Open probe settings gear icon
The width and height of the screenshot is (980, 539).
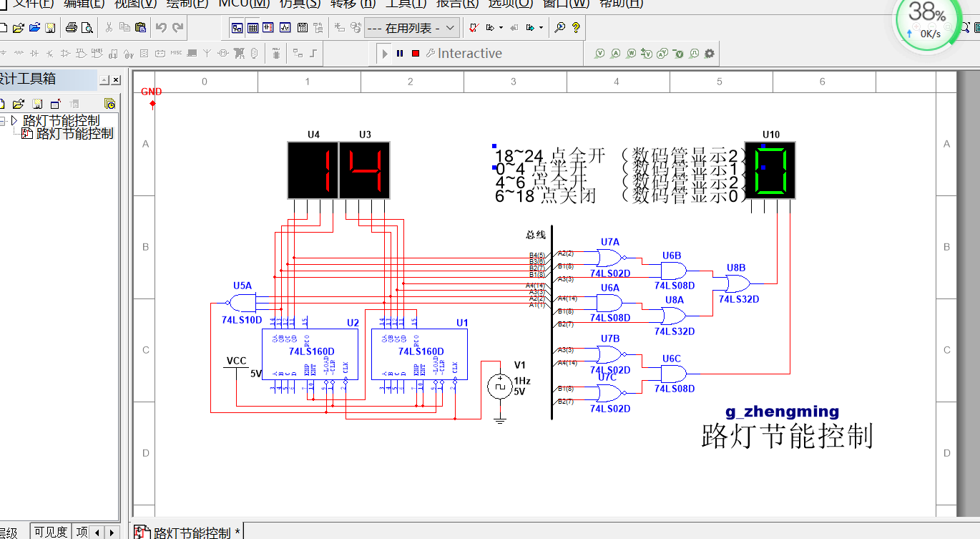pos(710,54)
